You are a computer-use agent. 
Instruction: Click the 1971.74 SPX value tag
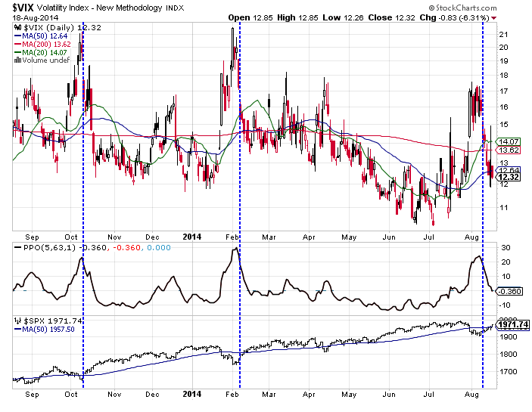tap(511, 324)
